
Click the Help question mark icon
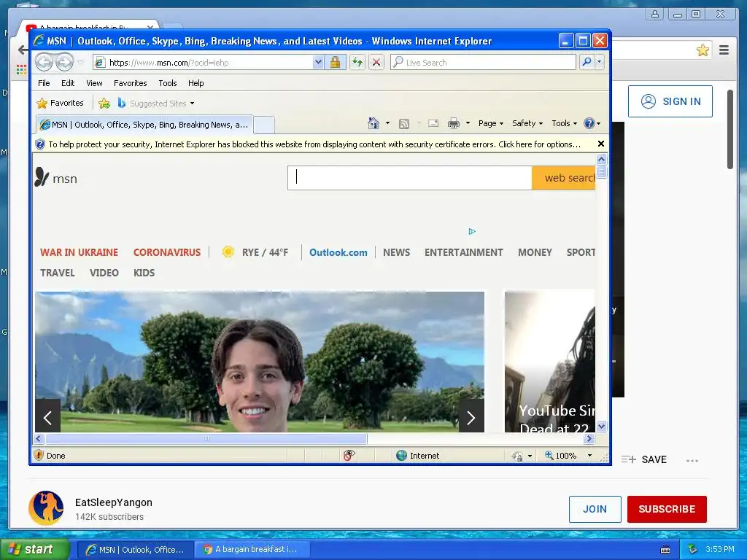pos(589,123)
